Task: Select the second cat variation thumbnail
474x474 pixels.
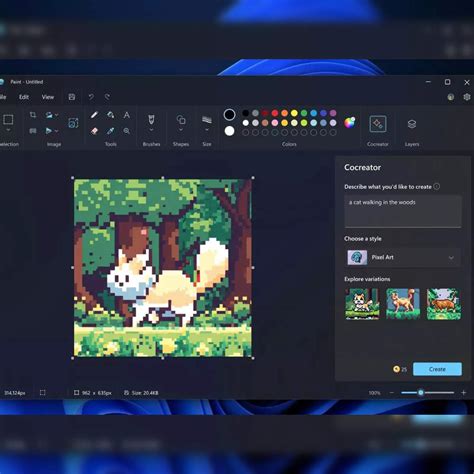Action: (x=403, y=304)
